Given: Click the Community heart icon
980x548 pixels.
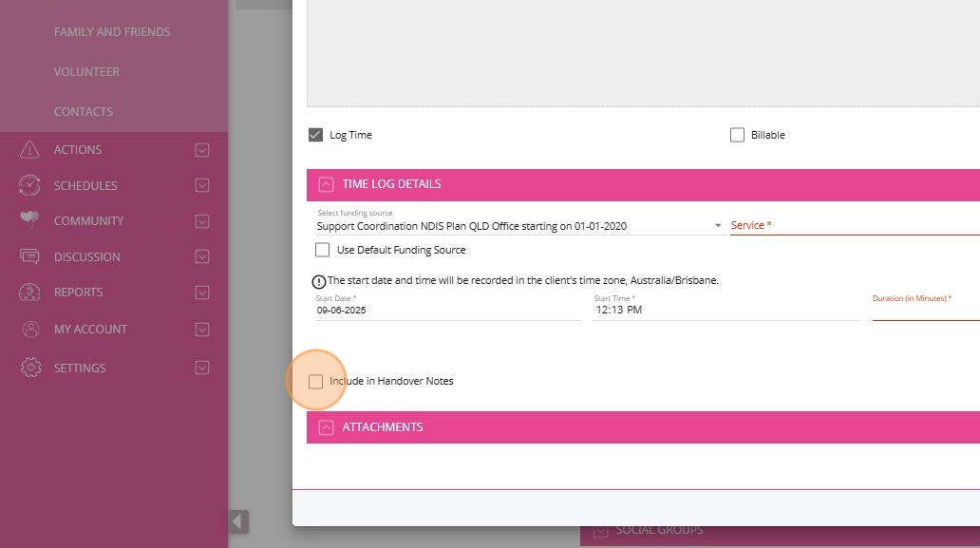Looking at the screenshot, I should click(29, 220).
